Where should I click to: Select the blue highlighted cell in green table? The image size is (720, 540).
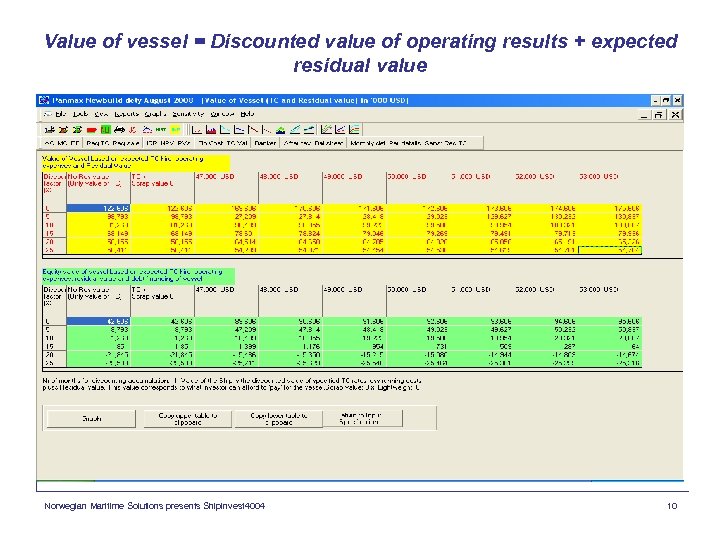pyautogui.click(x=99, y=321)
